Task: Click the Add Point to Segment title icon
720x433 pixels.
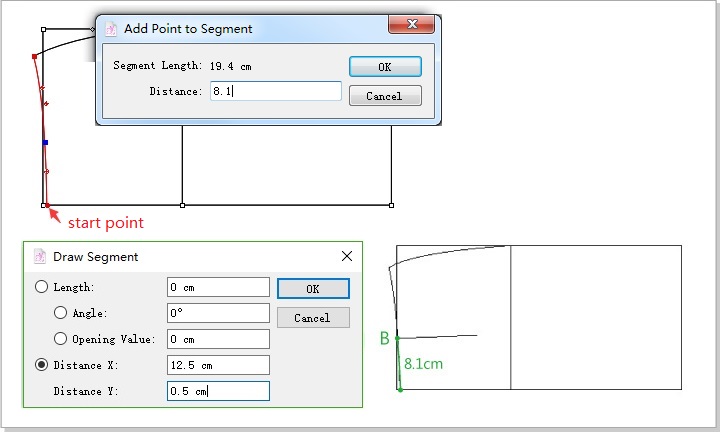Action: coord(111,29)
